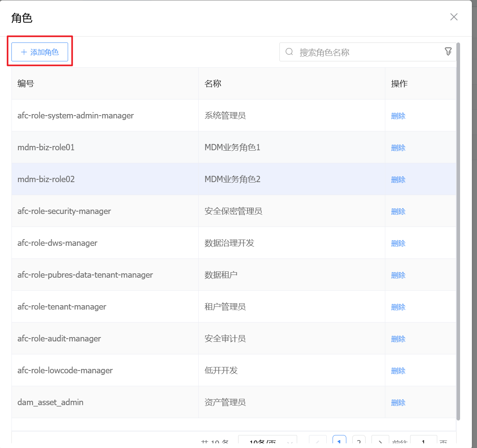Open the filter funnel icon

coord(448,52)
